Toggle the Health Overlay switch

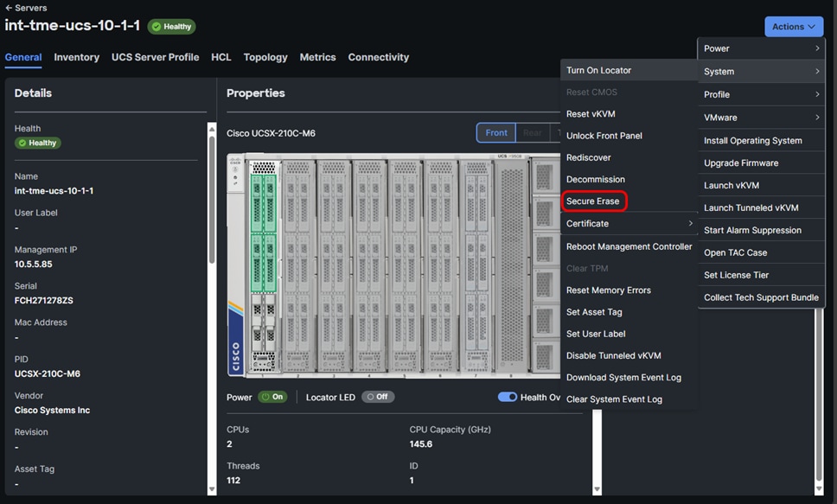click(507, 397)
